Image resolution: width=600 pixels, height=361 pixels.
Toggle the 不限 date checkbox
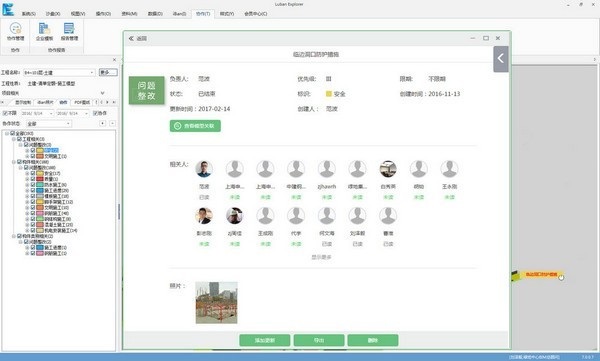(5, 113)
